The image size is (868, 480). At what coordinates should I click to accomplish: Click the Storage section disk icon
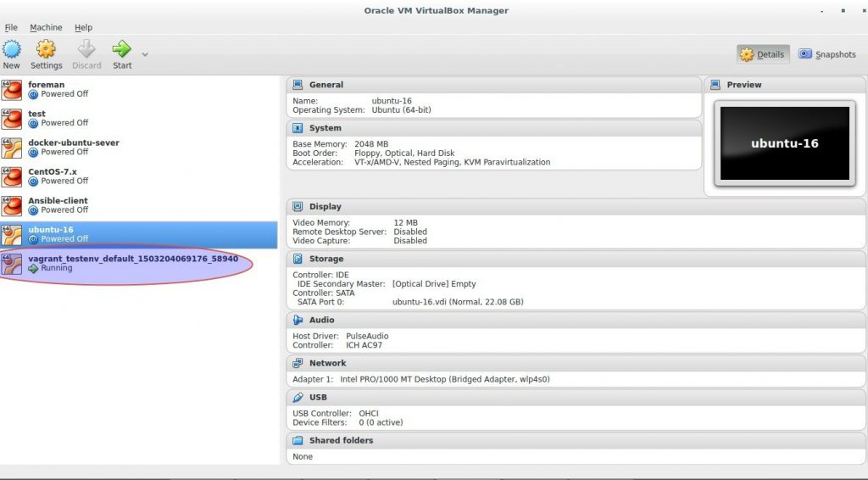[298, 259]
